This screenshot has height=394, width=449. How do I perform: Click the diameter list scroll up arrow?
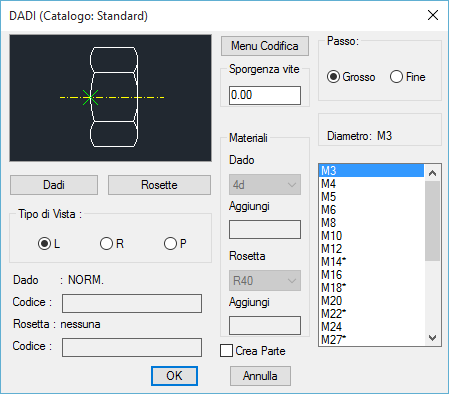point(433,173)
